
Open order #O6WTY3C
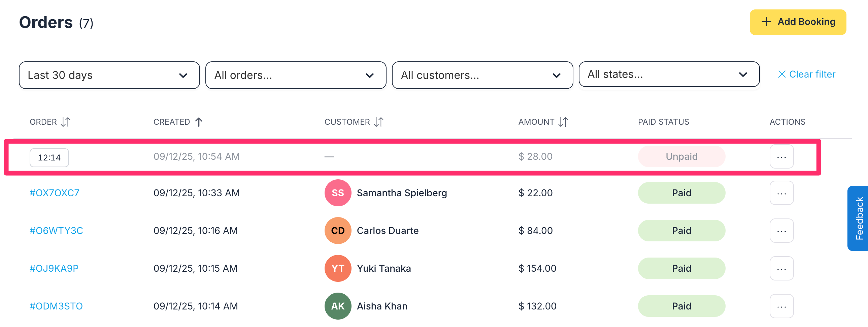pyautogui.click(x=56, y=231)
